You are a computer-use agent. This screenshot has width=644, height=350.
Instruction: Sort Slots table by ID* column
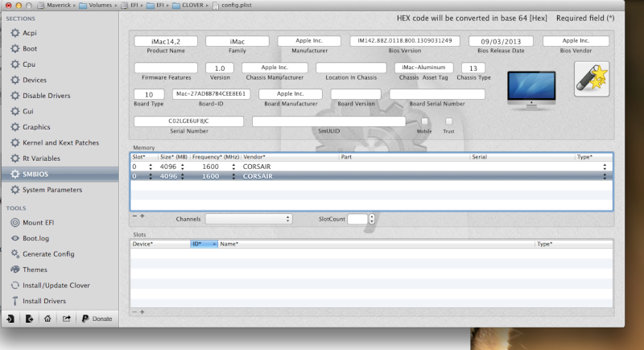(x=204, y=244)
